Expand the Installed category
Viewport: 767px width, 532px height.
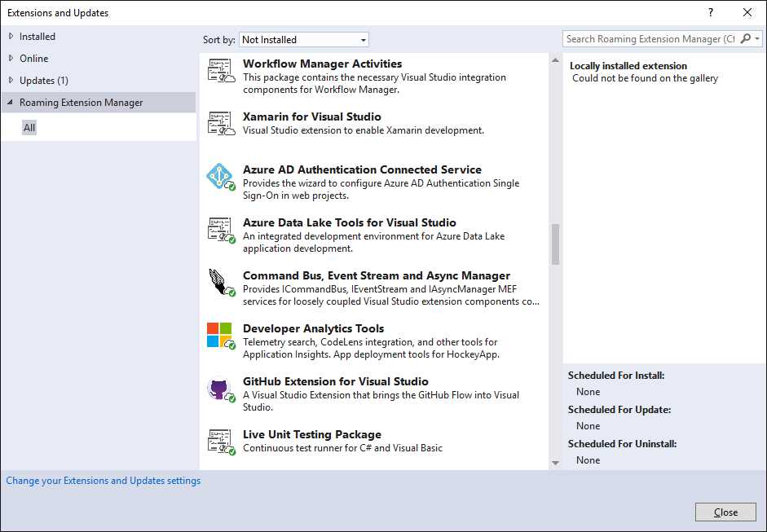tap(10, 36)
